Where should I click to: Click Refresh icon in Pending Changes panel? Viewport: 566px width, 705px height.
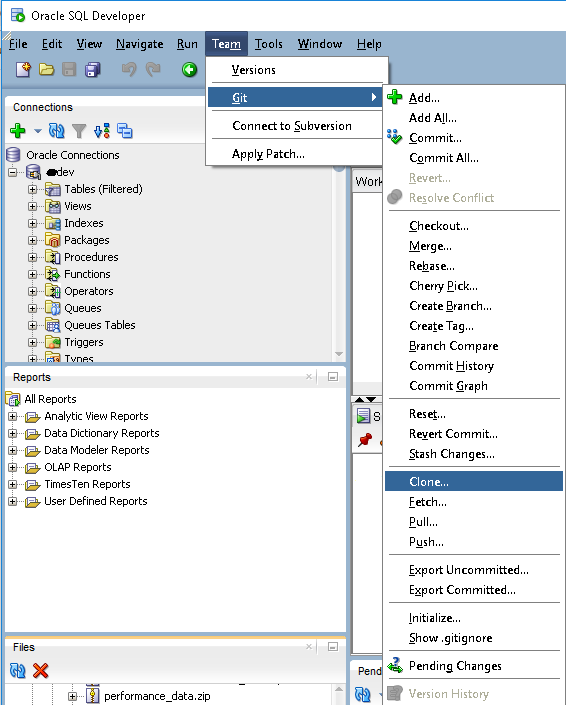tap(363, 695)
